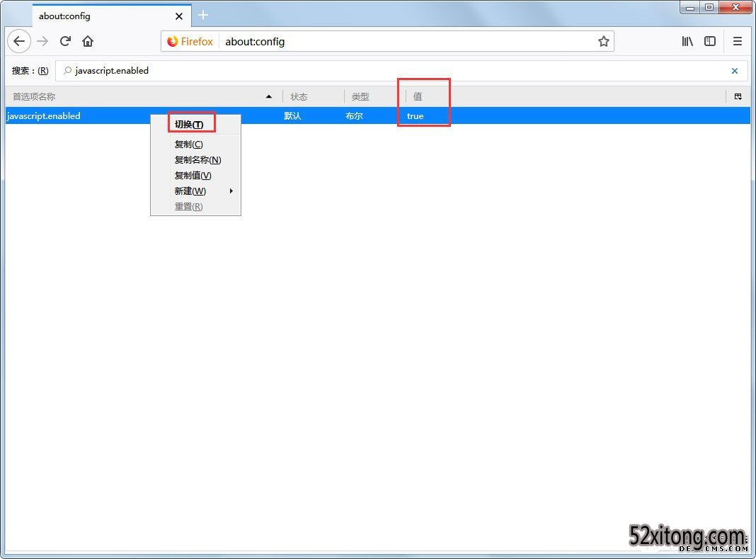This screenshot has width=756, height=559.
Task: Select the javascript.enabled preference row
Action: [x=378, y=116]
